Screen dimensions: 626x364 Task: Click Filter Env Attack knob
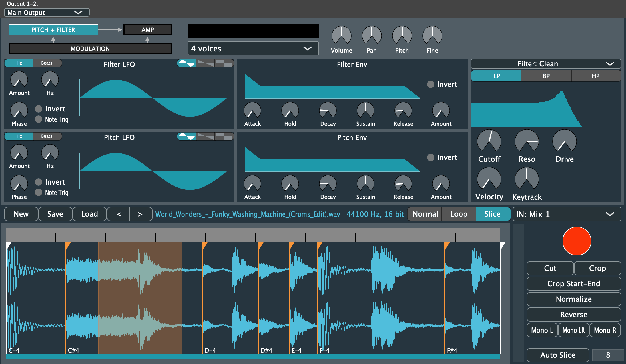coord(252,110)
